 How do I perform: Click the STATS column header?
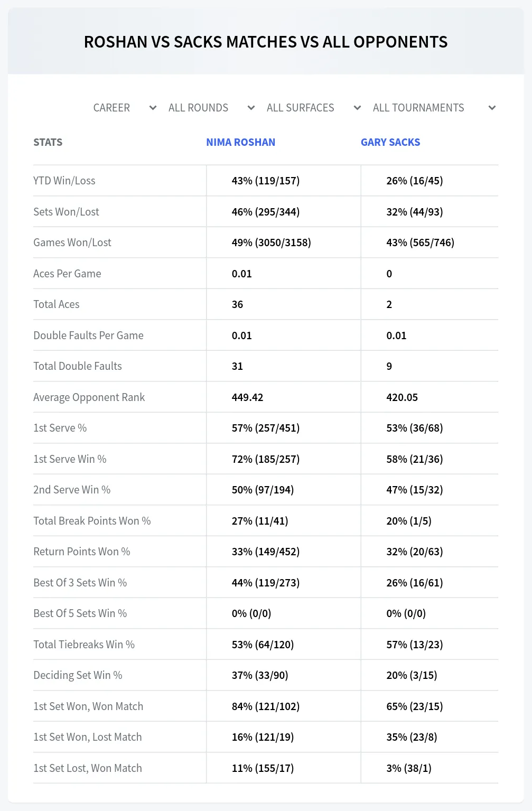48,142
